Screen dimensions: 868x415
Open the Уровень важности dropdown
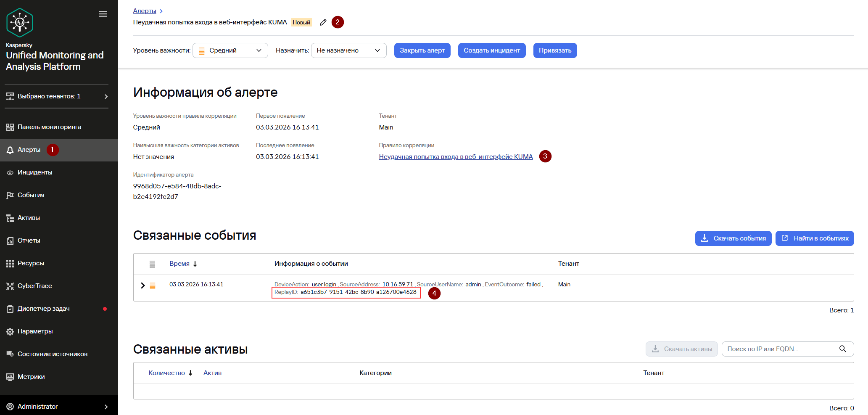click(230, 50)
